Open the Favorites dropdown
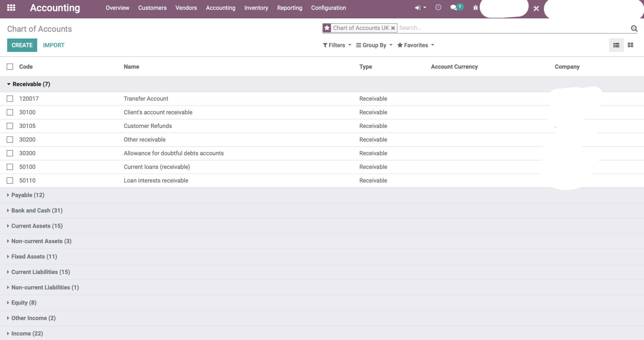 click(x=415, y=45)
